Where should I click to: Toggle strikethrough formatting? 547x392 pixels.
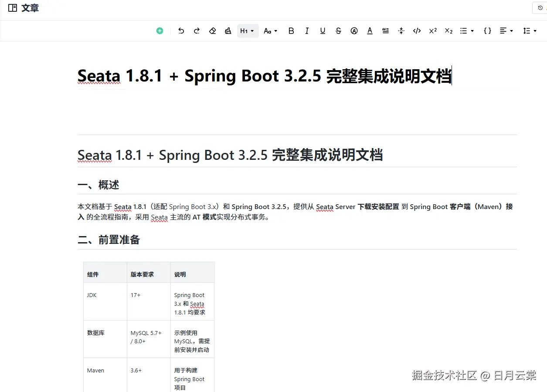(x=338, y=31)
